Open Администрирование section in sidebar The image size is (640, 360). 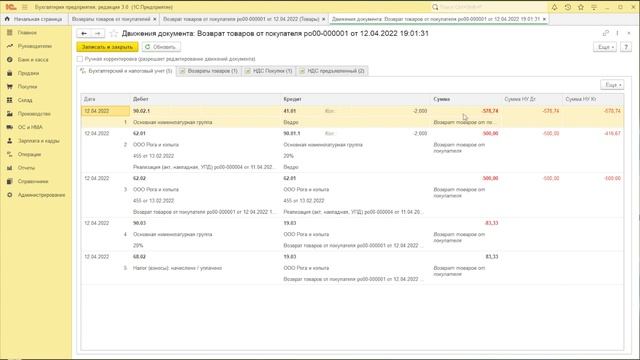[x=41, y=195]
